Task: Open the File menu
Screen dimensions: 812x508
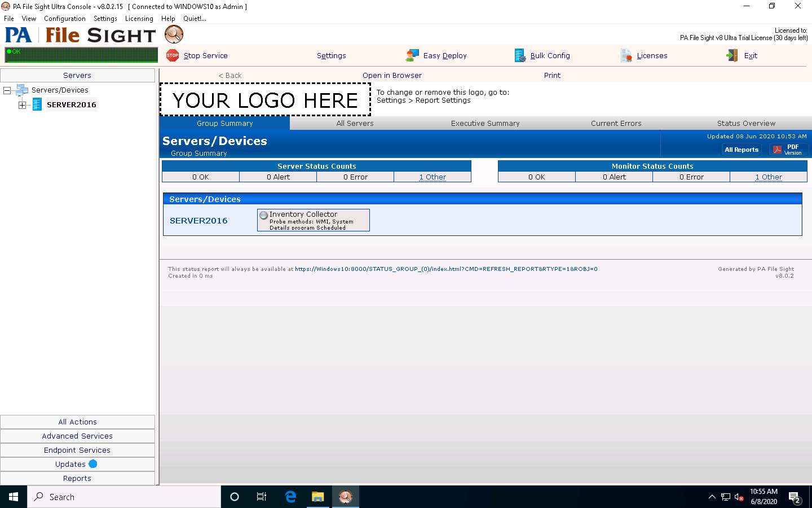Action: point(9,19)
